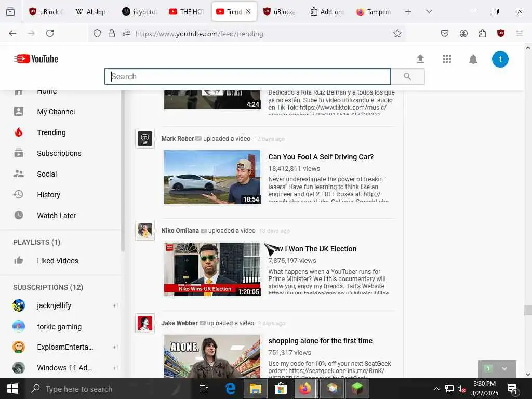This screenshot has height=399, width=532.
Task: Focus the YouTube Search field
Action: pyautogui.click(x=247, y=76)
